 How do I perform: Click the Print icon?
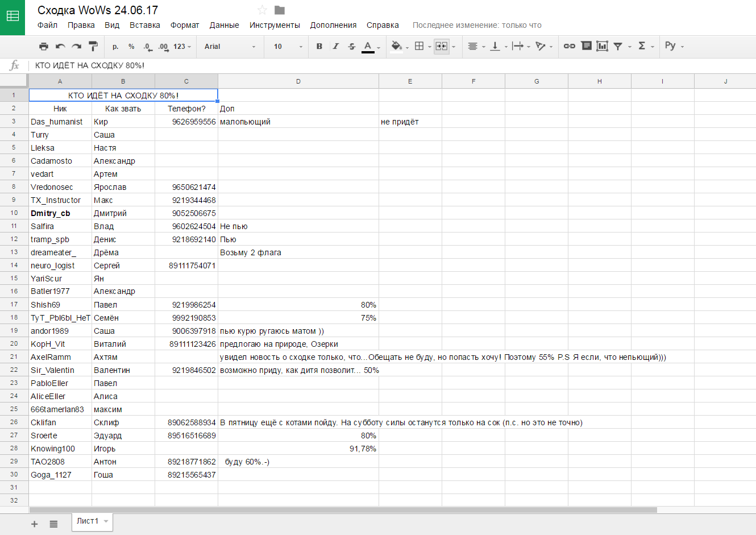(44, 47)
